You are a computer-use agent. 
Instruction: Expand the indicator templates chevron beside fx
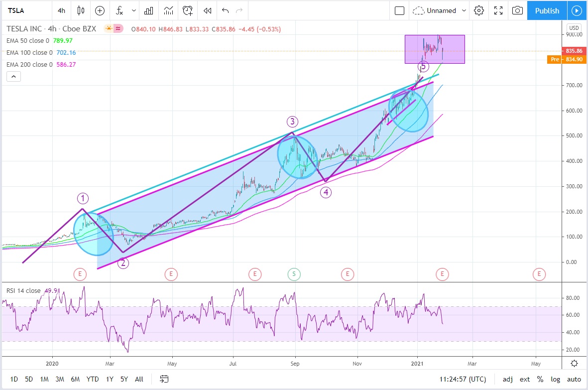(x=133, y=10)
